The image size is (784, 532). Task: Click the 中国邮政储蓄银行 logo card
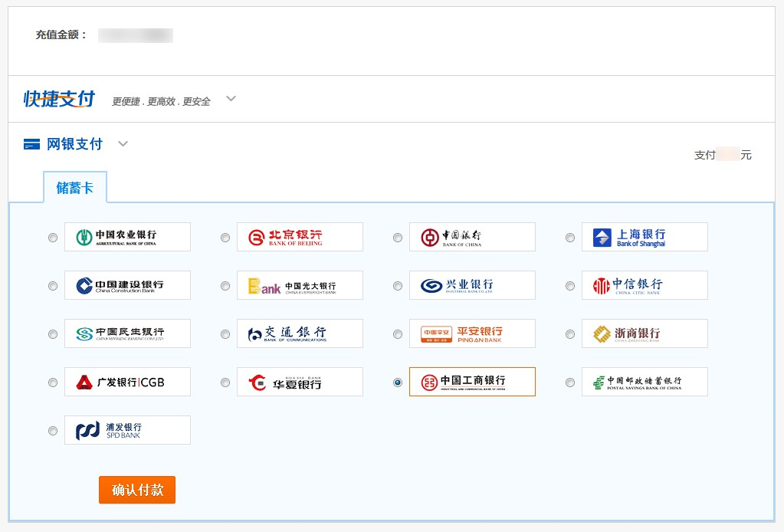pyautogui.click(x=645, y=382)
